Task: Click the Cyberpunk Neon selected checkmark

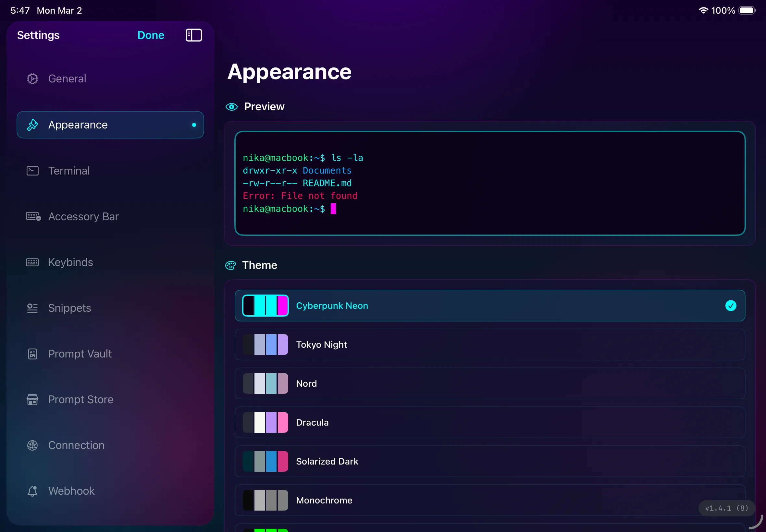Action: 730,306
